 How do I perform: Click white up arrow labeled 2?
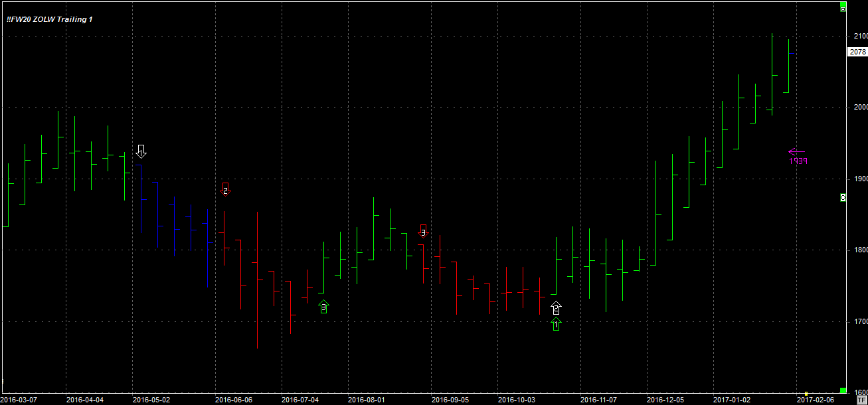click(556, 308)
